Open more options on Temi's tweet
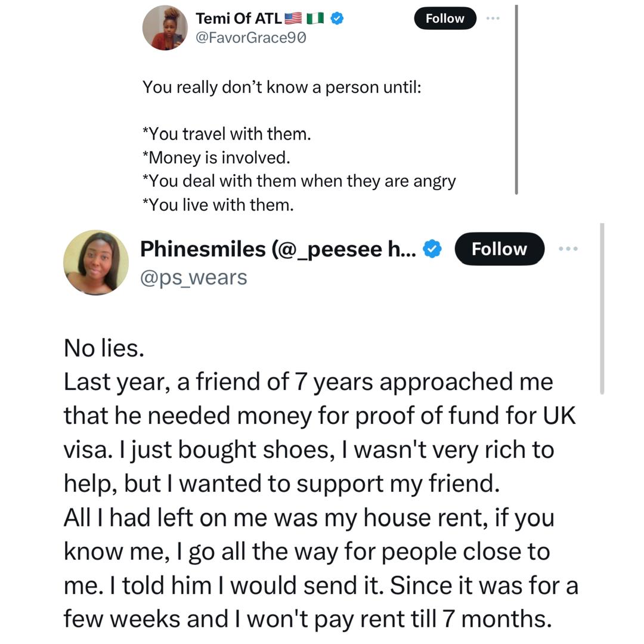 [493, 18]
